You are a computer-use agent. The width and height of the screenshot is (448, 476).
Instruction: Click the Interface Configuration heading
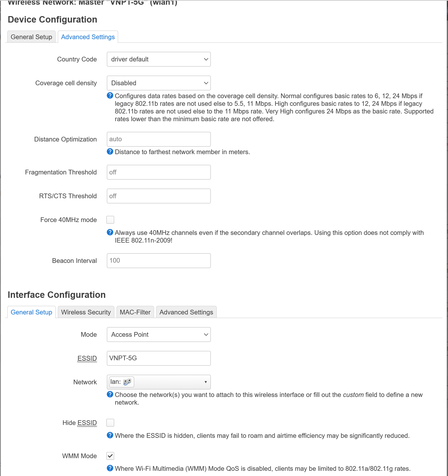(57, 295)
